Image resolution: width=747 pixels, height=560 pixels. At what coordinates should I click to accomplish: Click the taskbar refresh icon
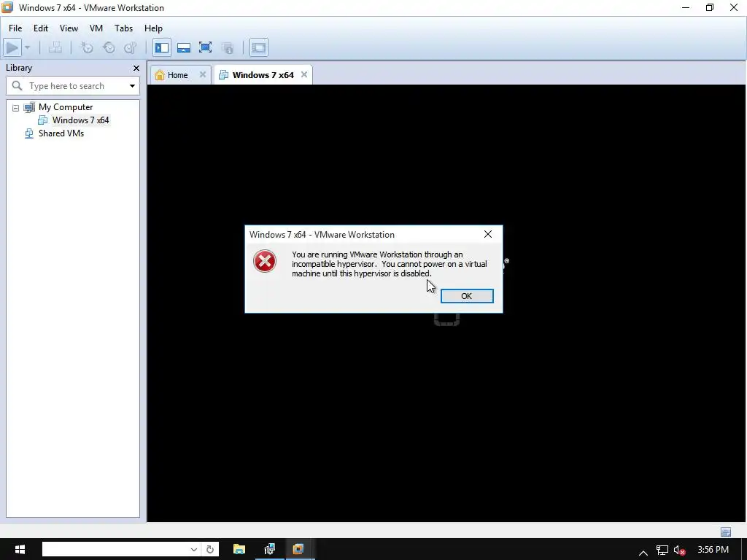coord(210,549)
